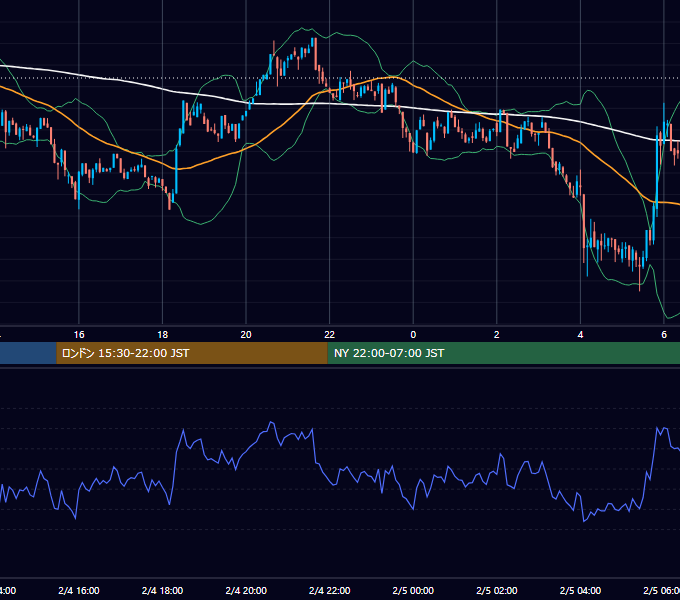Click the 20 hour label on price chart axis
Screen dimensions: 680x600
tap(246, 335)
